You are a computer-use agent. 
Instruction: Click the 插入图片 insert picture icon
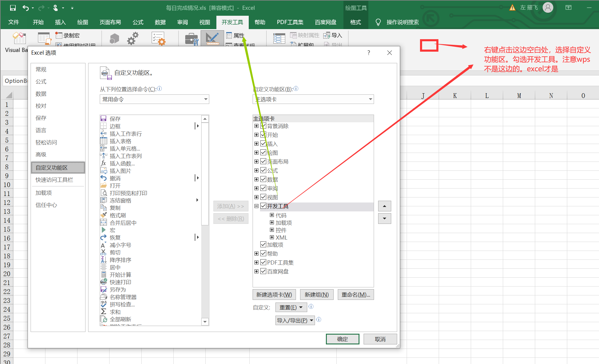click(104, 171)
